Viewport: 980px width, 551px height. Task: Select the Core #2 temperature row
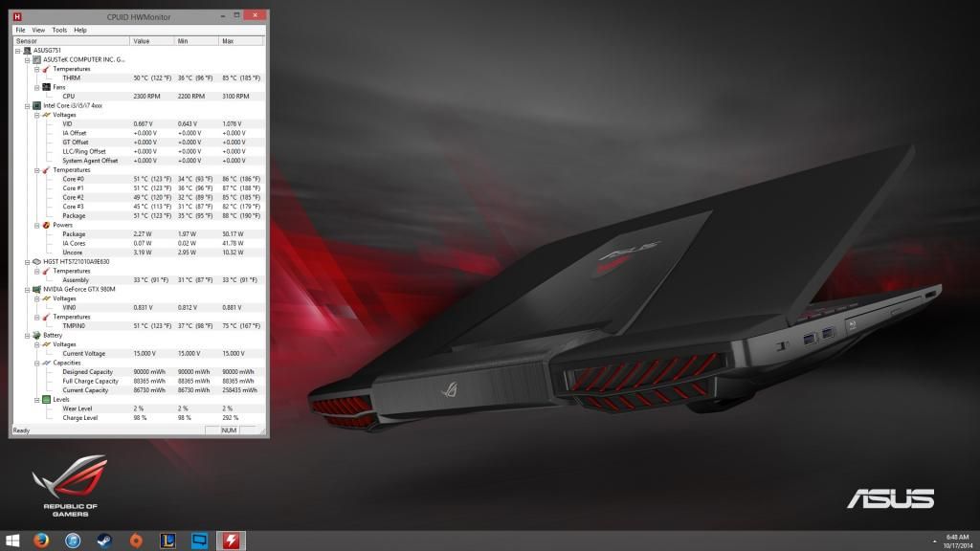point(138,197)
